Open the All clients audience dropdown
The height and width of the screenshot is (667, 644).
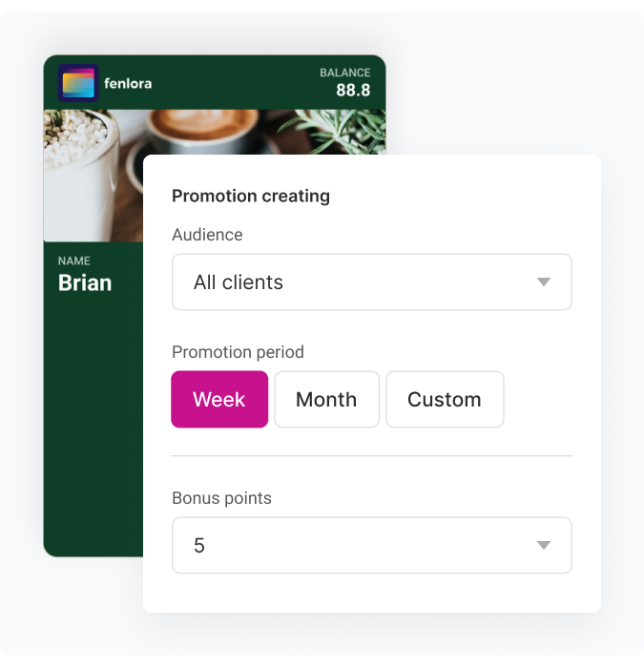[371, 282]
